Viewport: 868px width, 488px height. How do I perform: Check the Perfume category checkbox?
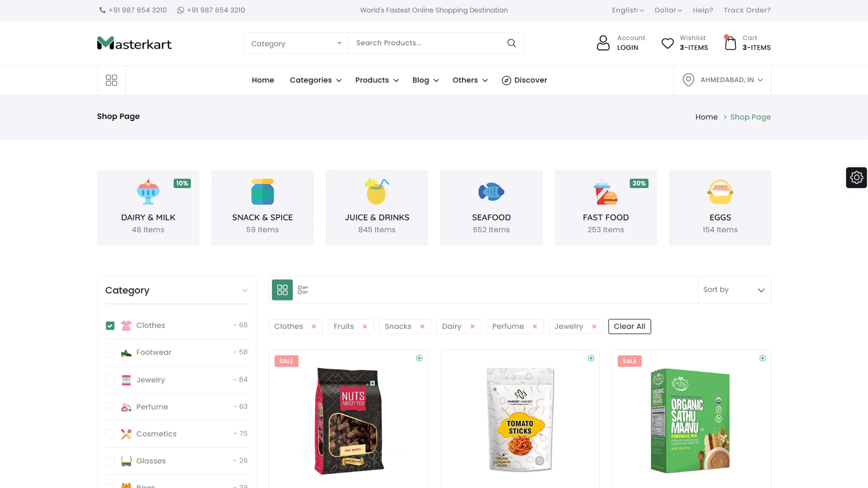tap(110, 407)
